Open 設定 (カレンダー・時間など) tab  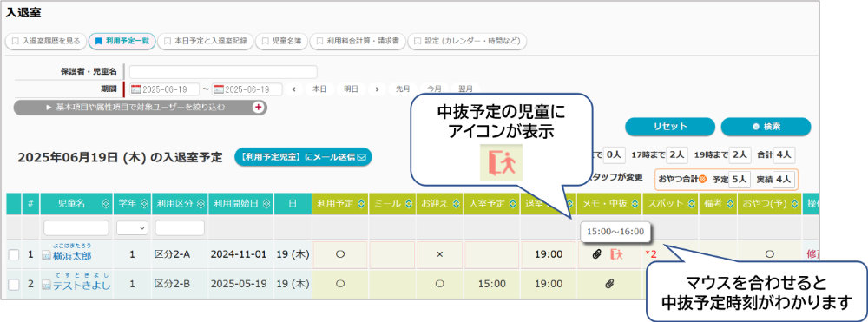pos(467,41)
